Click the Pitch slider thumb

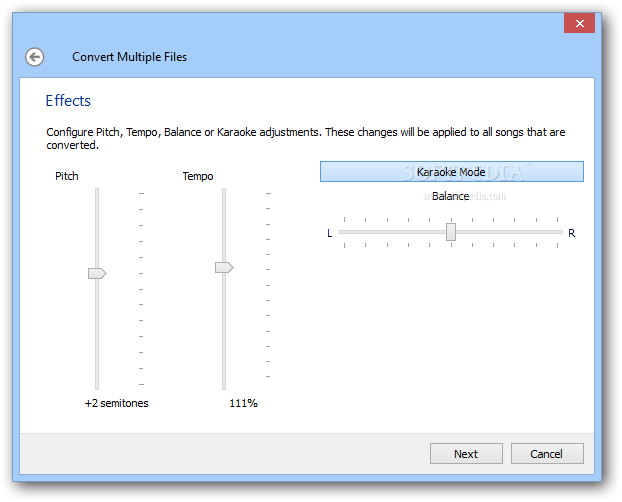tap(97, 273)
